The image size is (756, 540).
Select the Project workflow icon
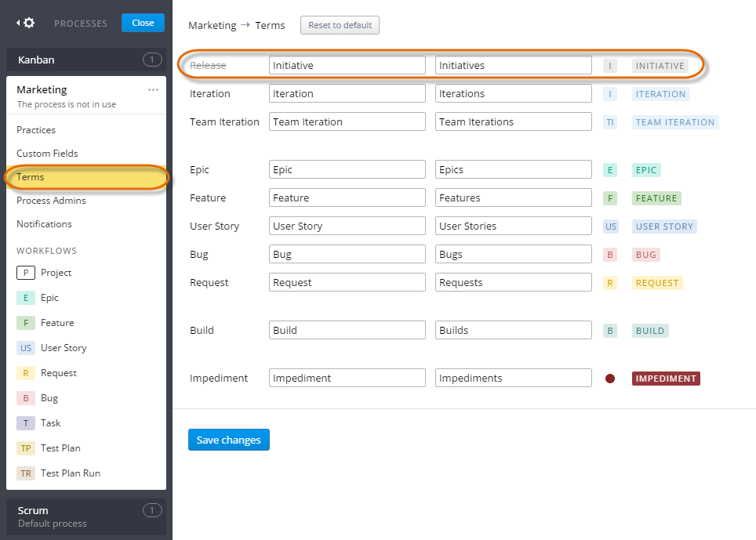pos(24,272)
